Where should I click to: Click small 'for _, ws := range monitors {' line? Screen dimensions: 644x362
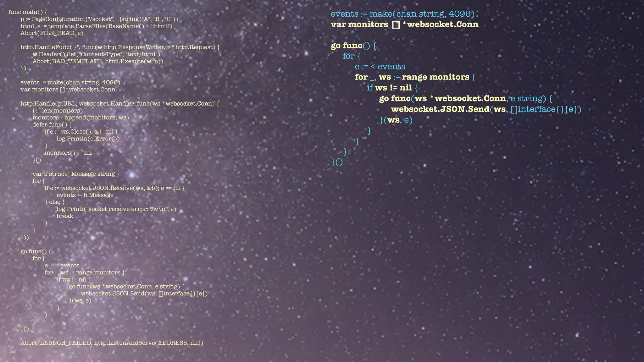(x=85, y=272)
